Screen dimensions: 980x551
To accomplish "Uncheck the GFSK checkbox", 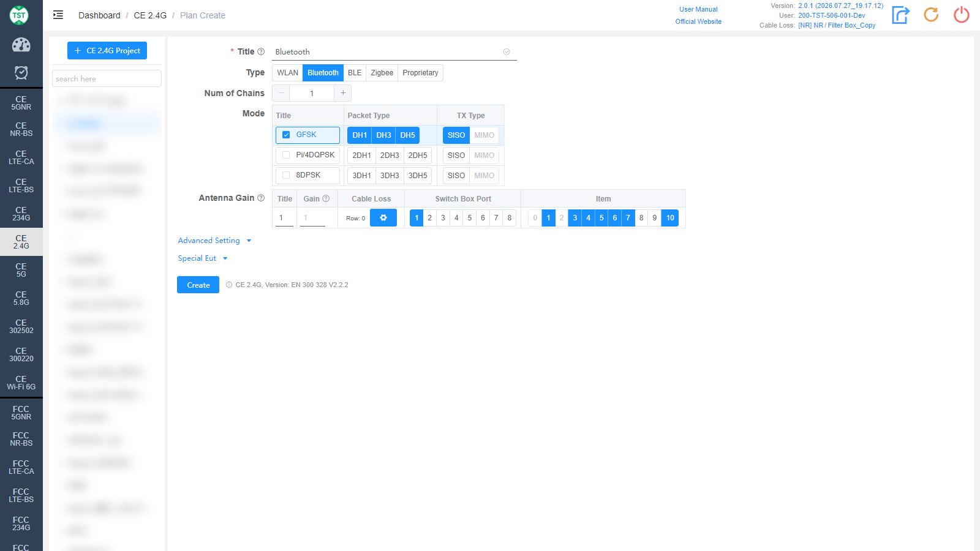I will pos(286,135).
